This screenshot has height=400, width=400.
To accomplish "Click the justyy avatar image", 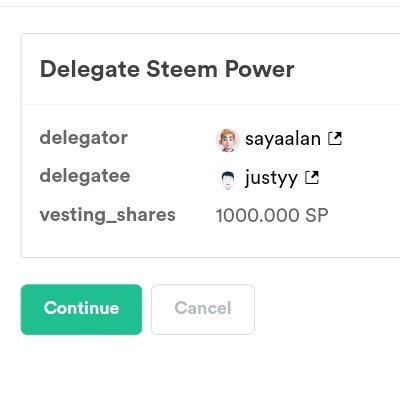I will [x=228, y=180].
